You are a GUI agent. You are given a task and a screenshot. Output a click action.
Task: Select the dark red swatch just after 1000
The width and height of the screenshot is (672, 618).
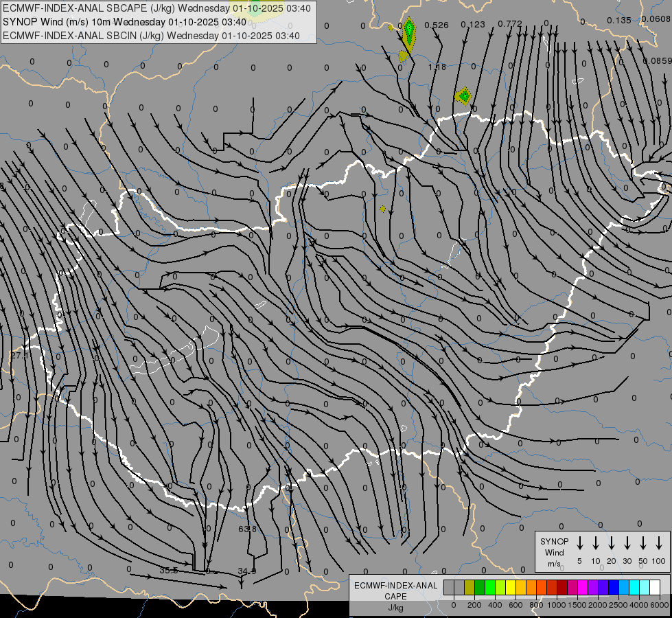562,587
